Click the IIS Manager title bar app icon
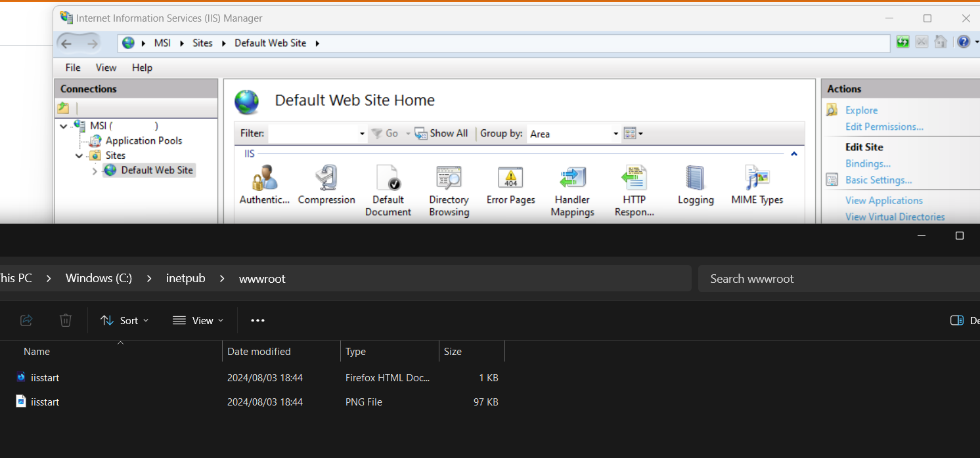The width and height of the screenshot is (980, 458). coord(66,18)
